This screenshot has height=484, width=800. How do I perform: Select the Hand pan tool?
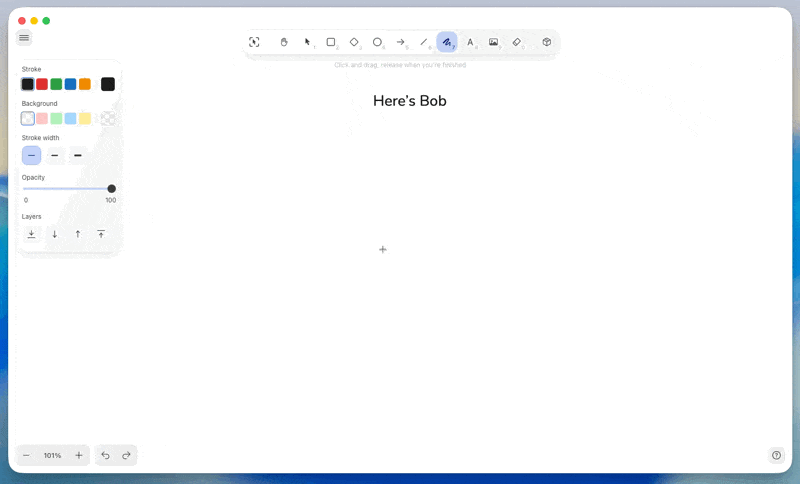[x=284, y=42]
